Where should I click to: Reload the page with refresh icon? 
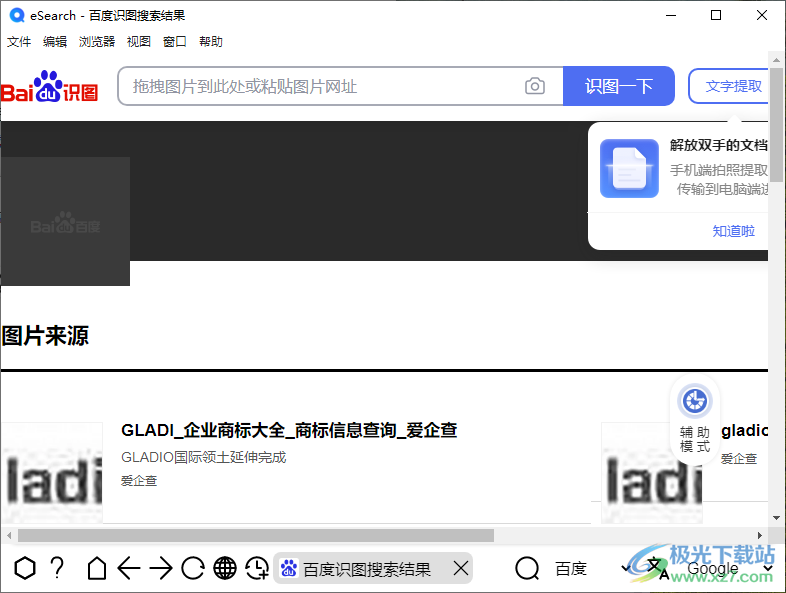193,568
